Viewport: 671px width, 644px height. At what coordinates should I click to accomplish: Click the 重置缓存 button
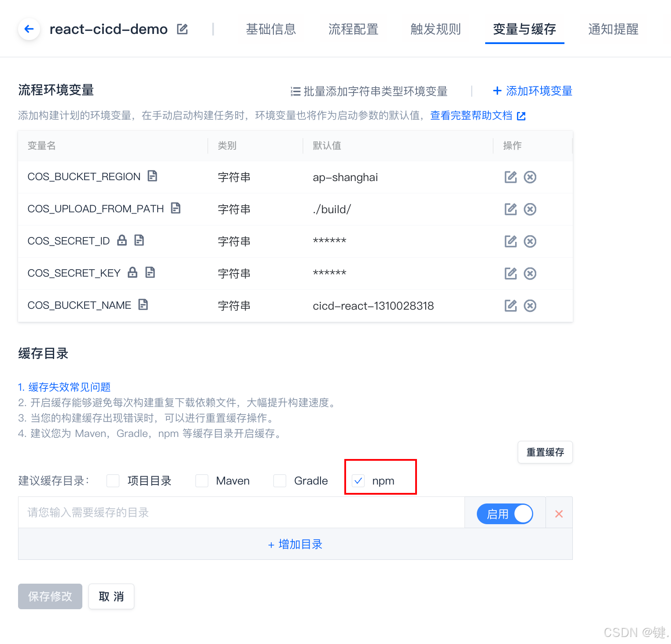click(545, 452)
